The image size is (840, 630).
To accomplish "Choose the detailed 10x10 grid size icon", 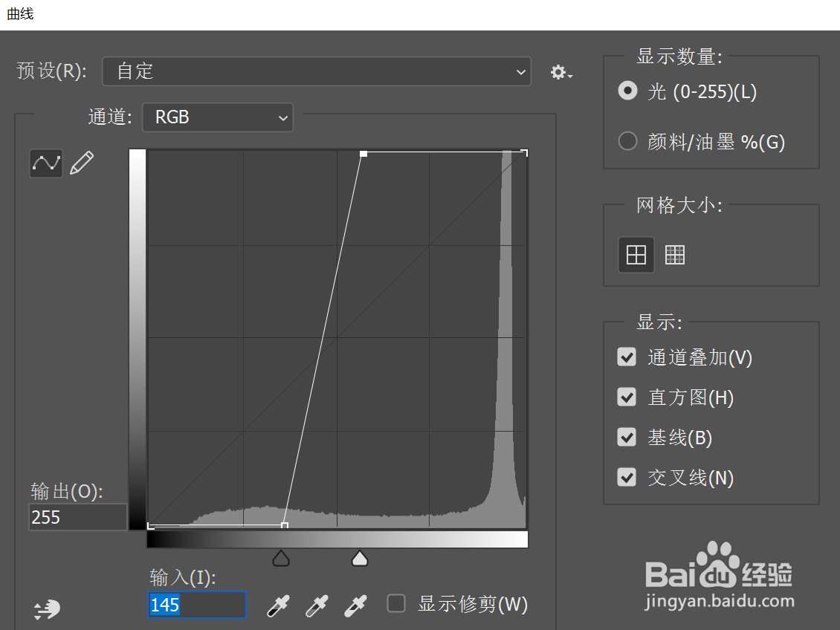I will coord(674,255).
